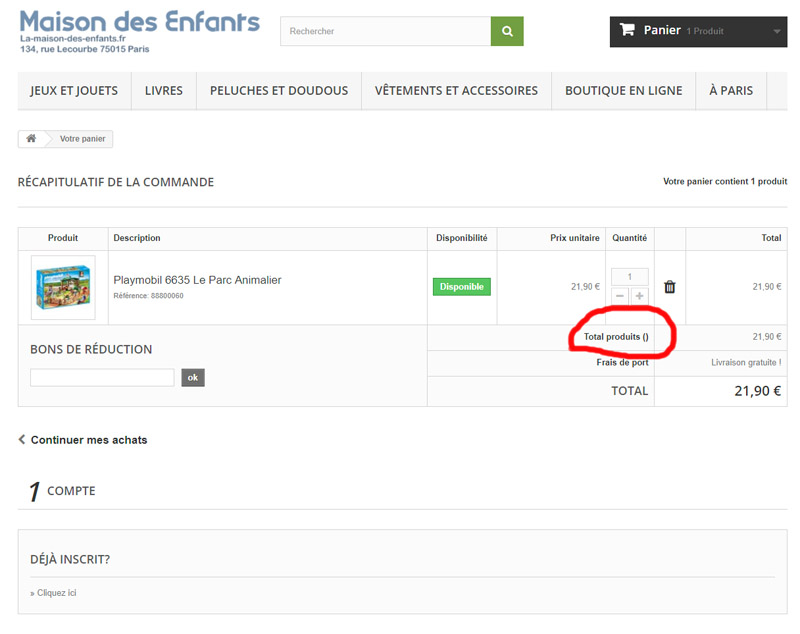Open Playmobil 6635 Le Parc Animalier link

click(x=197, y=280)
